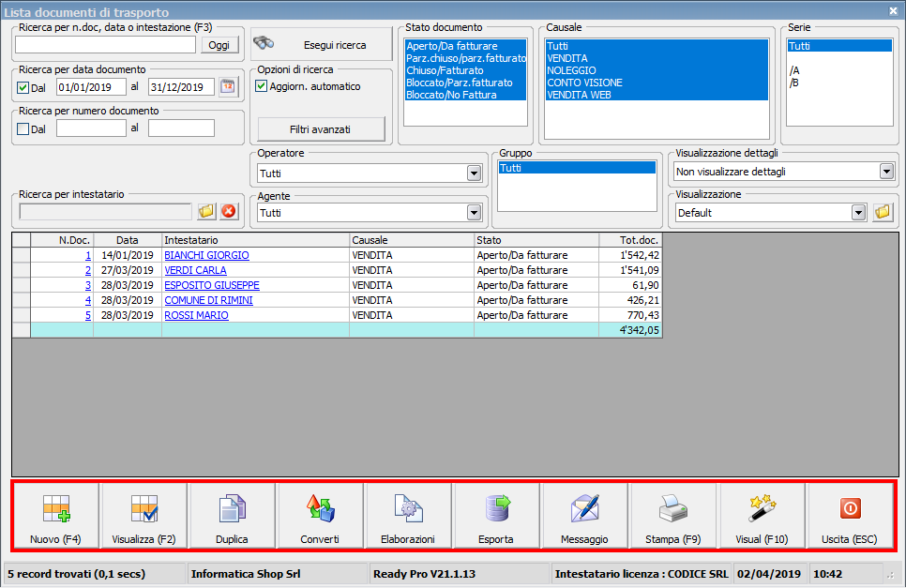Click the folder icon beside Visualizzazione Default
Viewport: 906px width, 588px height.
point(883,212)
